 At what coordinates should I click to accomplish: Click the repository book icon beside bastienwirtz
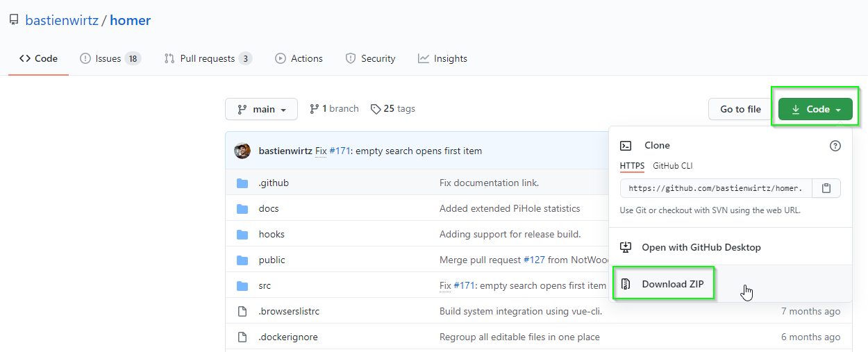[14, 20]
